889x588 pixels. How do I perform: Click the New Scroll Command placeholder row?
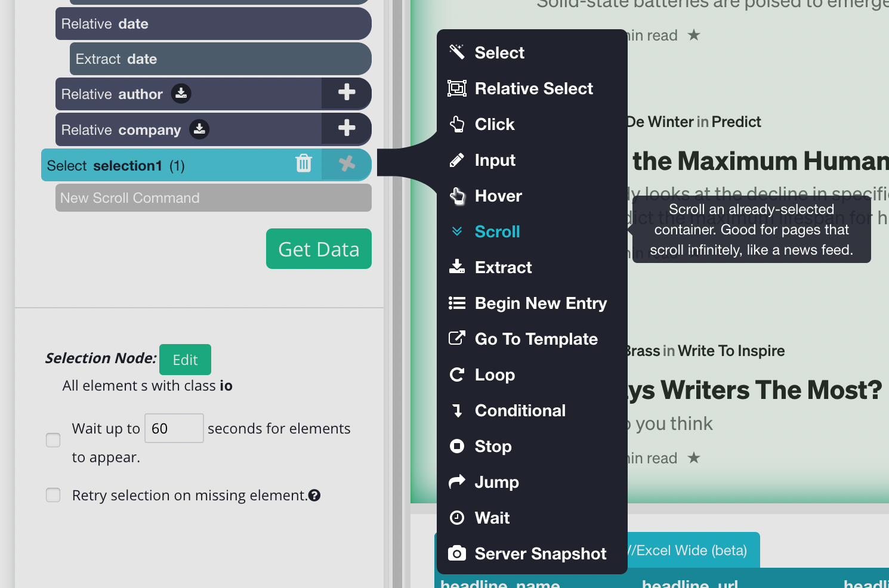click(x=214, y=198)
